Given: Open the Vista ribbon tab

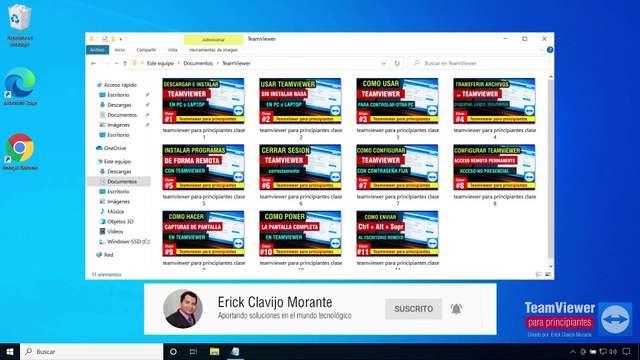Looking at the screenshot, I should pyautogui.click(x=172, y=50).
